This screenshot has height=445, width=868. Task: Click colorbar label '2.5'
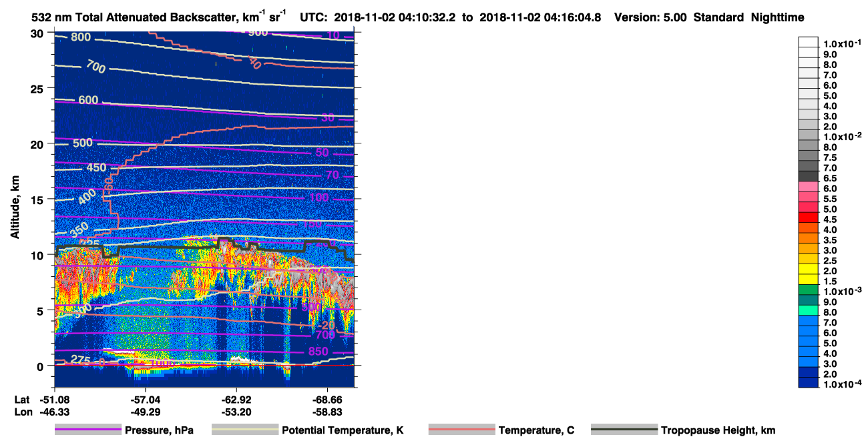831,260
